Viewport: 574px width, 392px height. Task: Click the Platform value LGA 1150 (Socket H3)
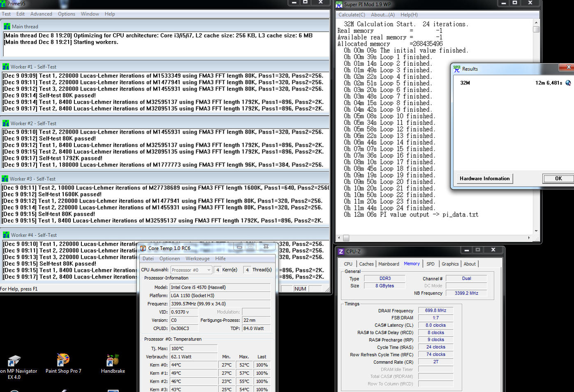[x=220, y=295]
